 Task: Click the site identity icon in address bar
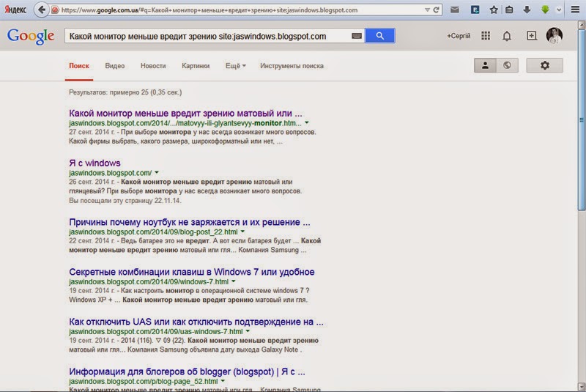point(55,10)
